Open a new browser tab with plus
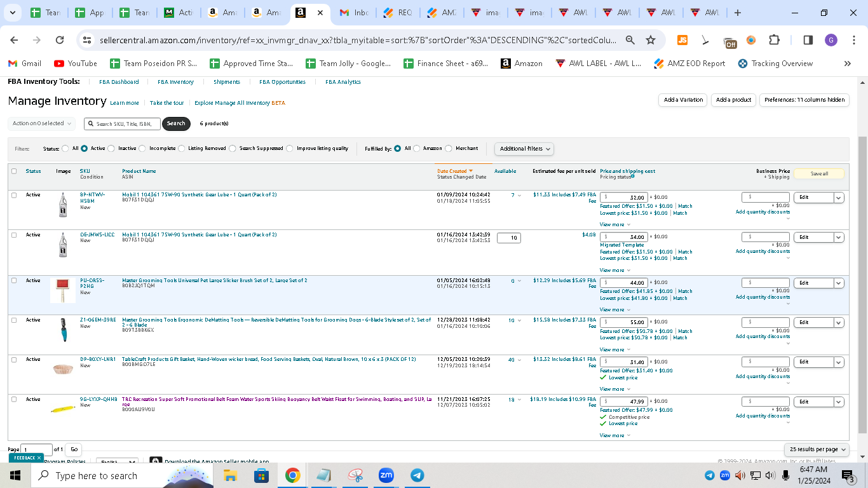 click(x=737, y=13)
